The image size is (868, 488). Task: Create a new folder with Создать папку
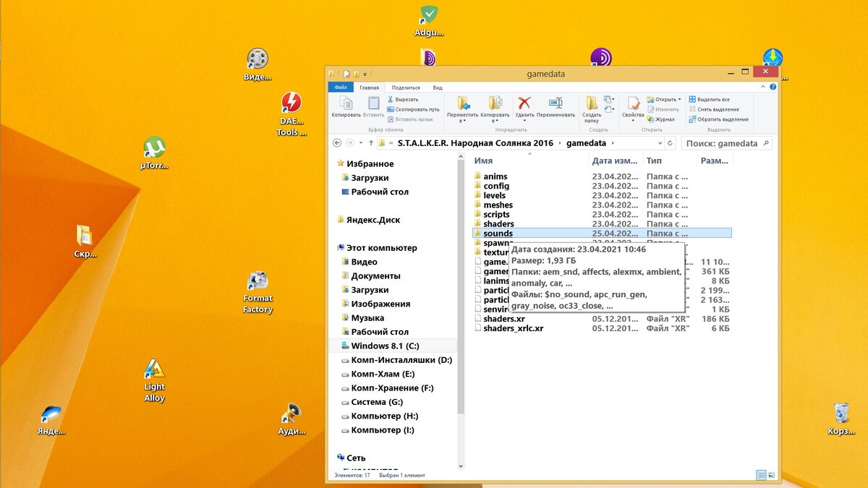(592, 109)
